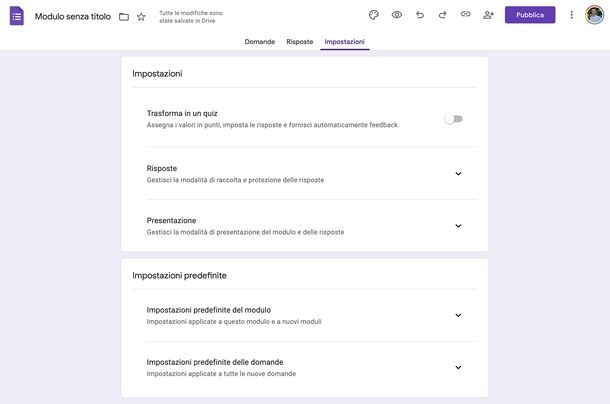Expand Impostazioni predefinite del modulo

[458, 315]
